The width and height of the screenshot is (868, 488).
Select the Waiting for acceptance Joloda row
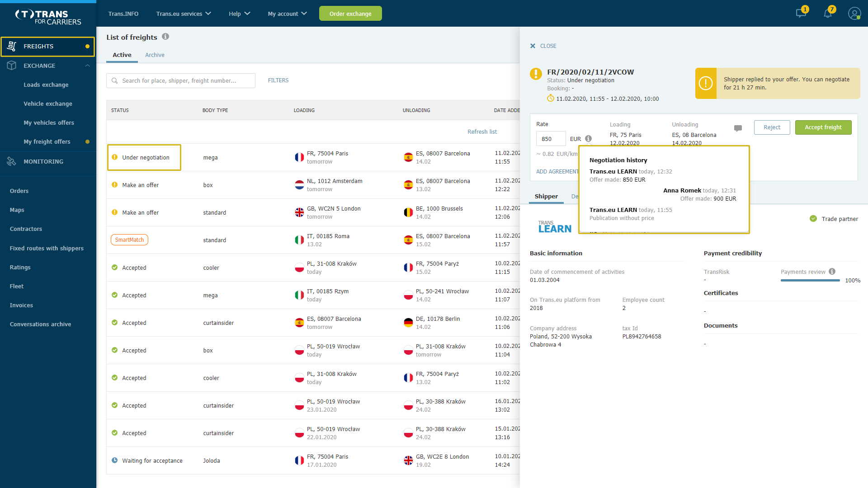click(x=313, y=460)
